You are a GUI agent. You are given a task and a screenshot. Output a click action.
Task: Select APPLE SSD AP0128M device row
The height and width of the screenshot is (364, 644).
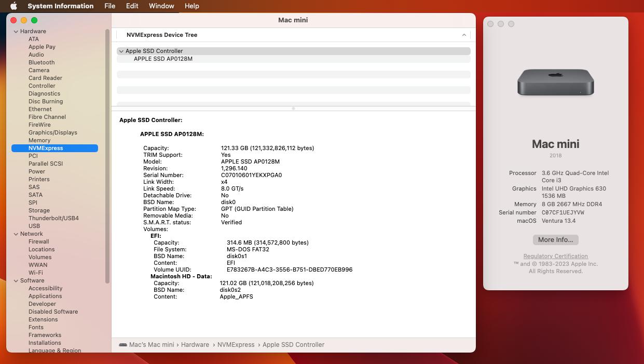(x=294, y=59)
